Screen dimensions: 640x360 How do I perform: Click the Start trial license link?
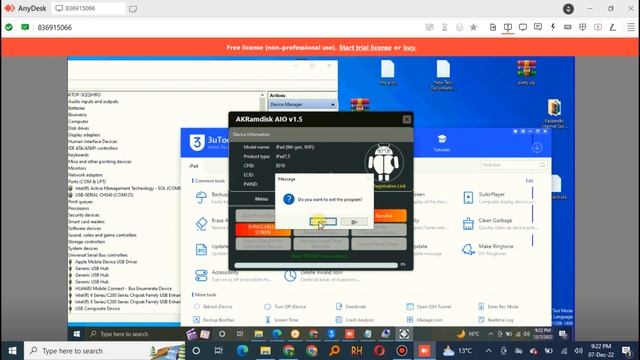coord(365,48)
